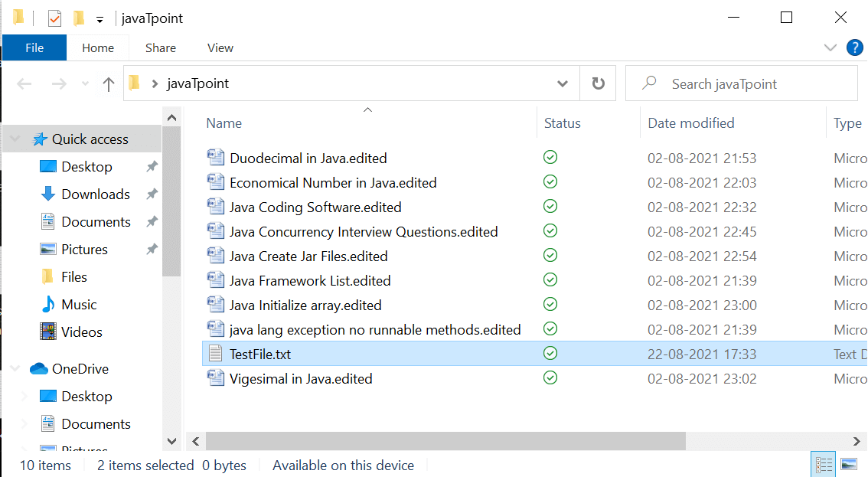Sort files by Date modified column
This screenshot has width=868, height=477.
[x=690, y=123]
